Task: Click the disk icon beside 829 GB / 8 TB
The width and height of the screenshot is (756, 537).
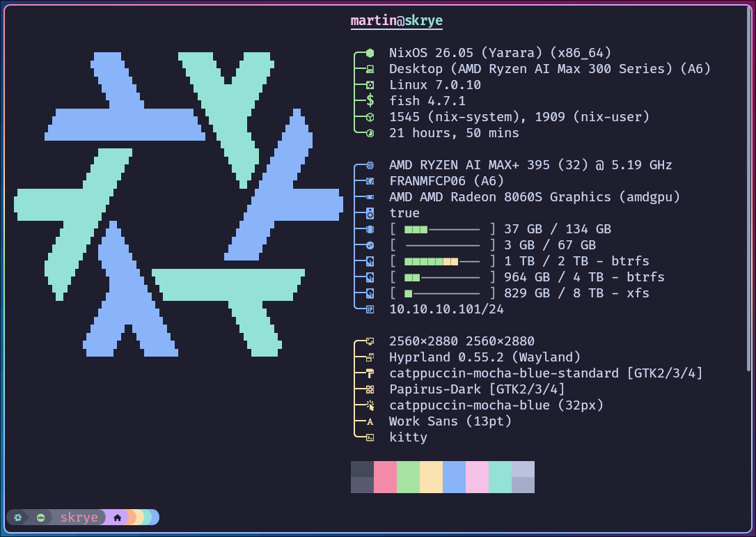Action: 370,293
